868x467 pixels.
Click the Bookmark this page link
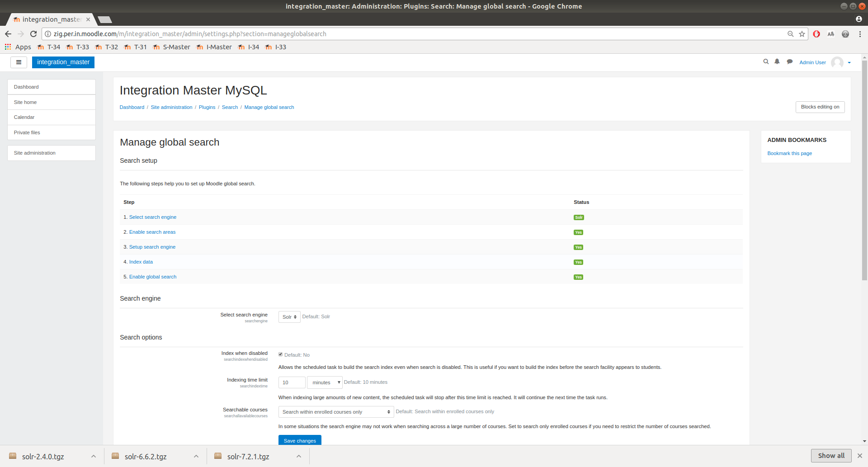click(789, 153)
